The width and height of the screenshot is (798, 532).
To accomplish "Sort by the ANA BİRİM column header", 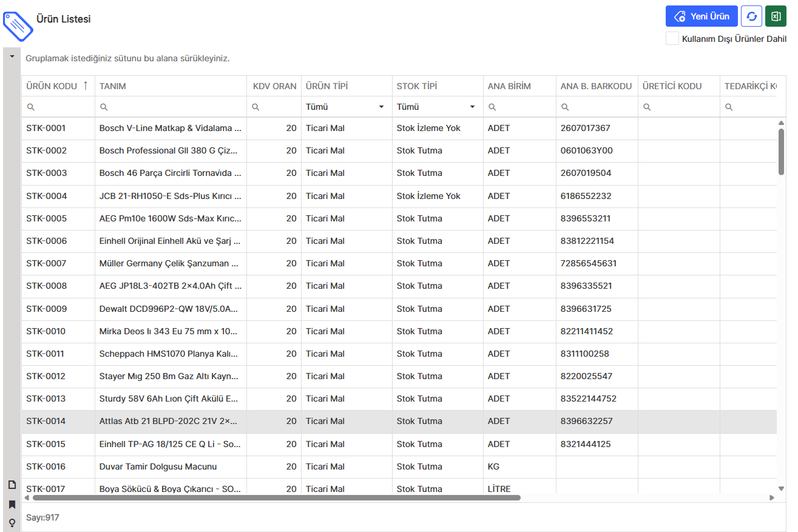I will [509, 86].
